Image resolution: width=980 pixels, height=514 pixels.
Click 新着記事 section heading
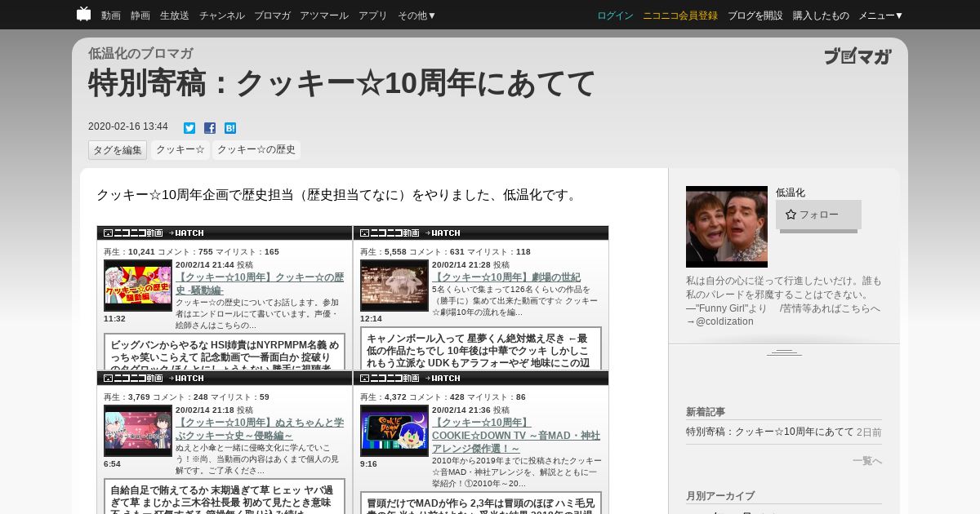[706, 412]
